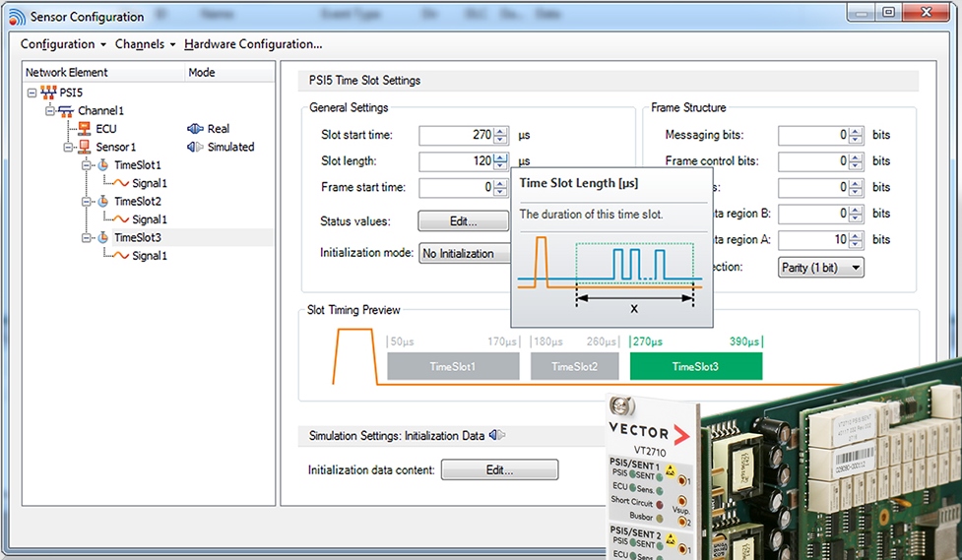Viewport: 962px width, 560px height.
Task: Click Edit for Initialization data content
Action: [499, 470]
